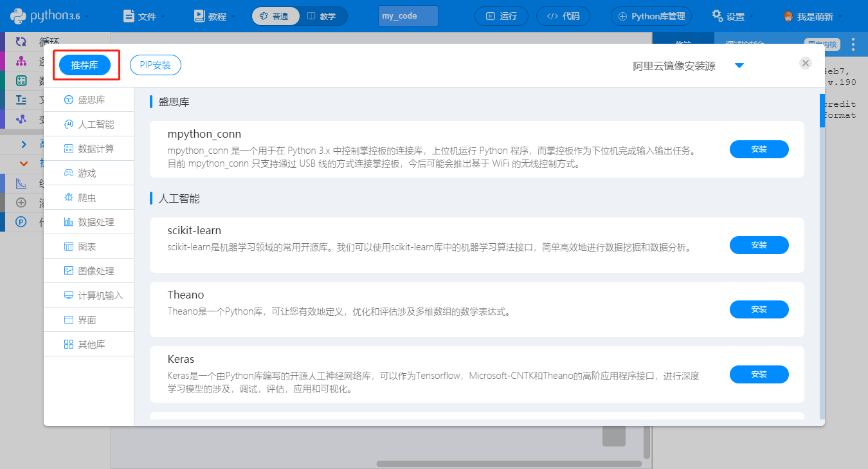Click the horizontal scrollbar under the editor
The height and width of the screenshot is (469, 868).
pos(509,463)
